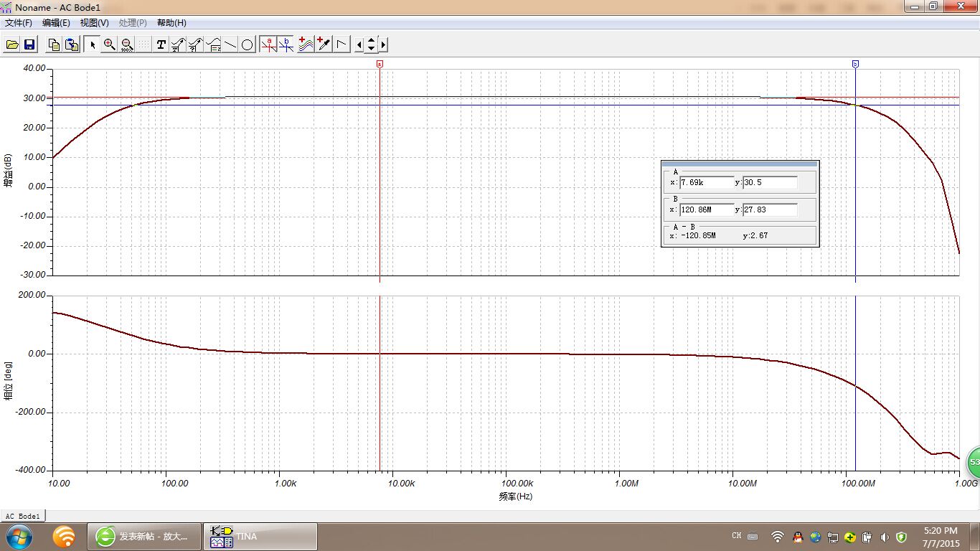Click the add more curves icon
This screenshot has height=551, width=980.
pos(306,44)
